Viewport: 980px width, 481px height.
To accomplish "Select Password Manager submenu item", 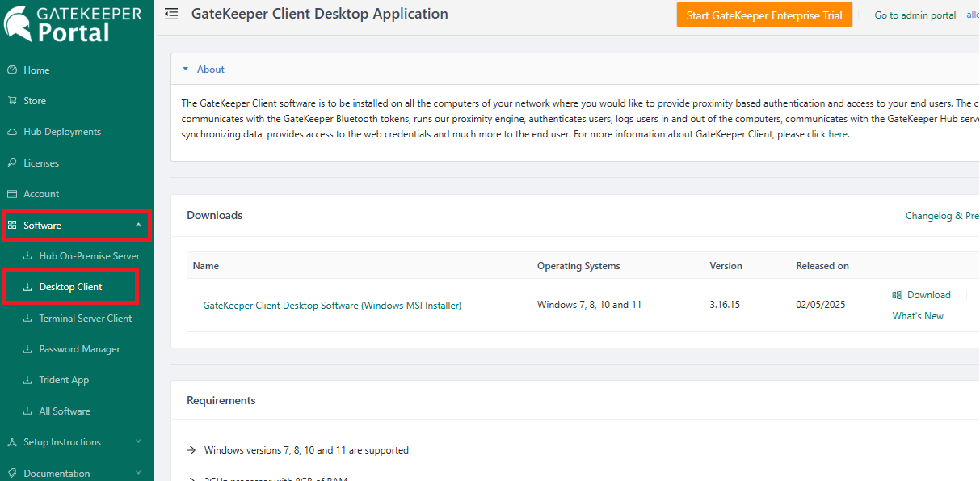I will [x=80, y=349].
